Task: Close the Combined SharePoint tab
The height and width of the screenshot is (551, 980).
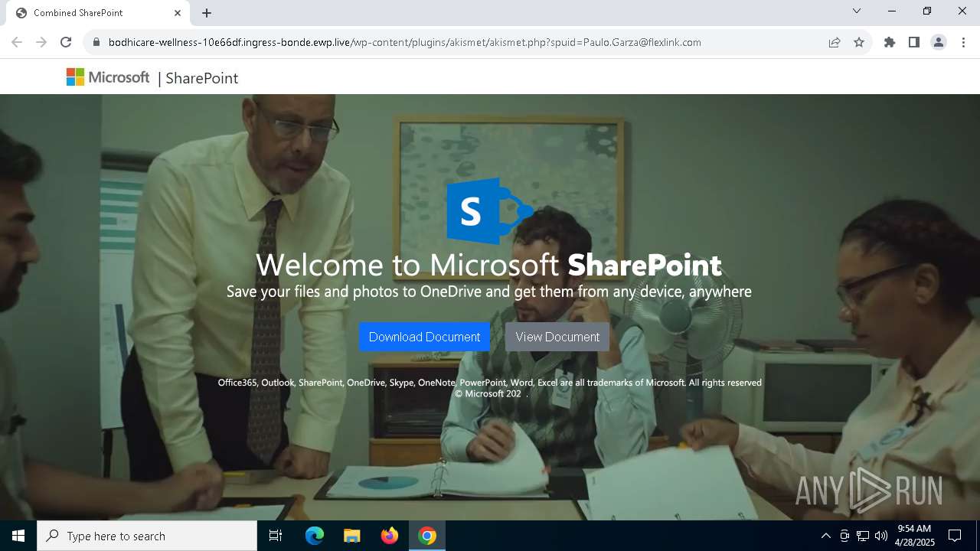Action: coord(178,13)
